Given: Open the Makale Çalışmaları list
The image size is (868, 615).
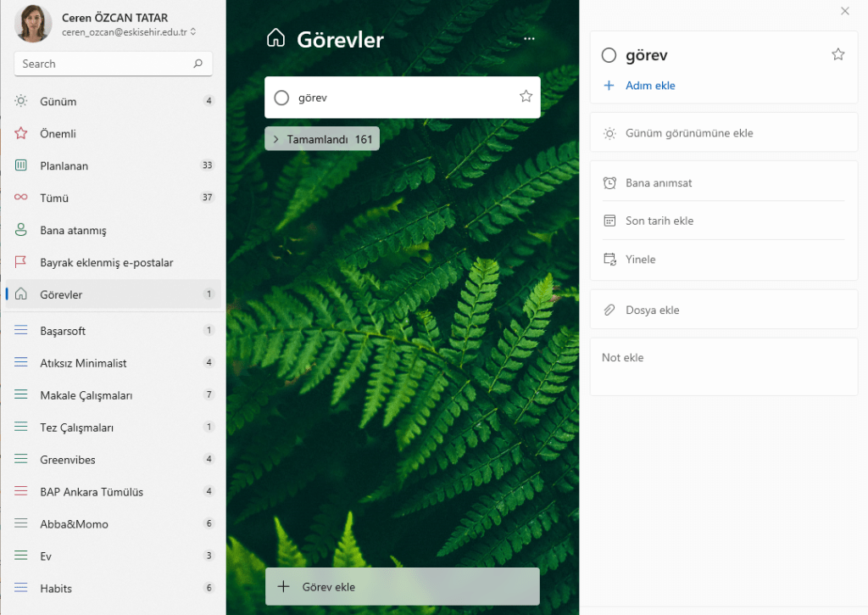Looking at the screenshot, I should click(x=86, y=395).
